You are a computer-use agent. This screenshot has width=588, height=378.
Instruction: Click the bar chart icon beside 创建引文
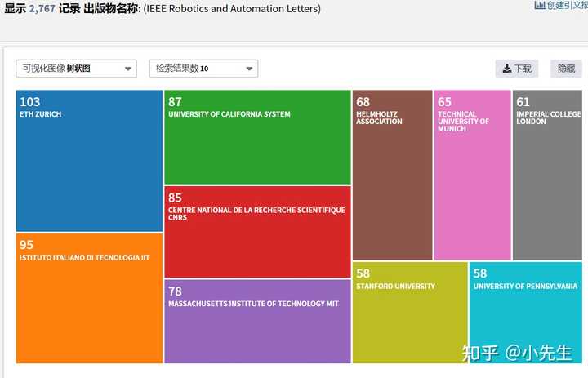pos(540,5)
